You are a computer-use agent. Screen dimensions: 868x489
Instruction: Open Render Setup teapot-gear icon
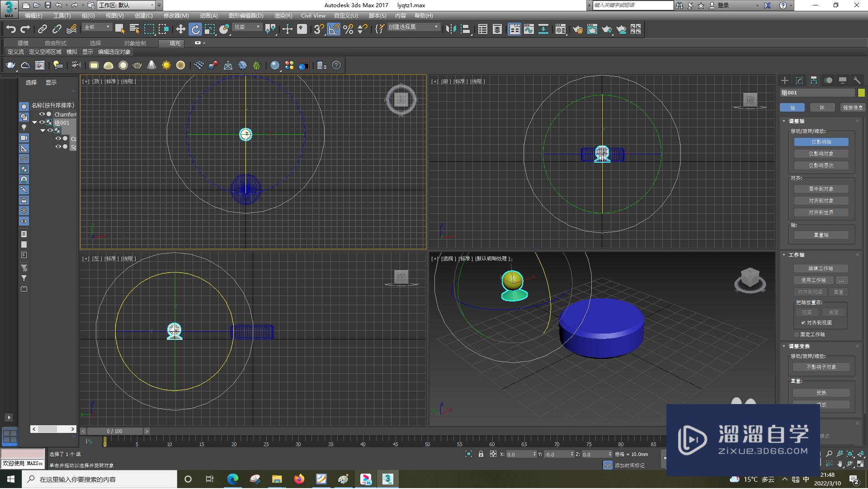tap(578, 29)
